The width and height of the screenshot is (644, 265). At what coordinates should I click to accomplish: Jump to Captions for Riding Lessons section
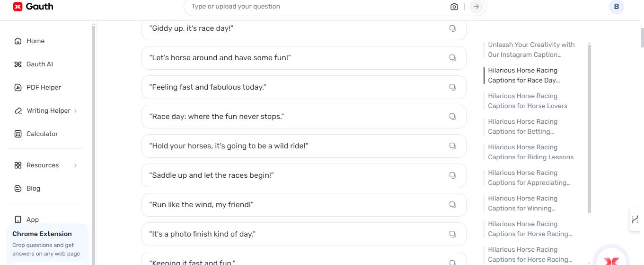tap(530, 152)
